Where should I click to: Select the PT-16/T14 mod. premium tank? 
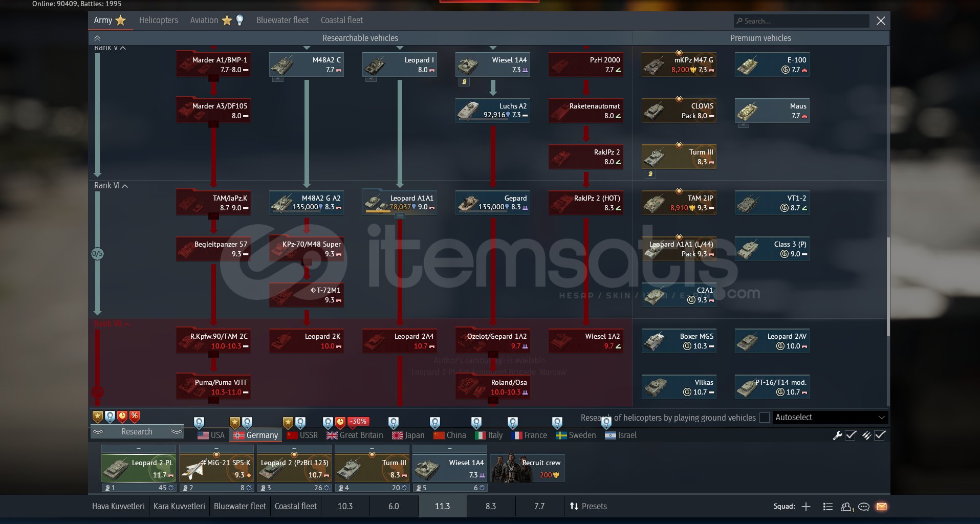pyautogui.click(x=772, y=387)
